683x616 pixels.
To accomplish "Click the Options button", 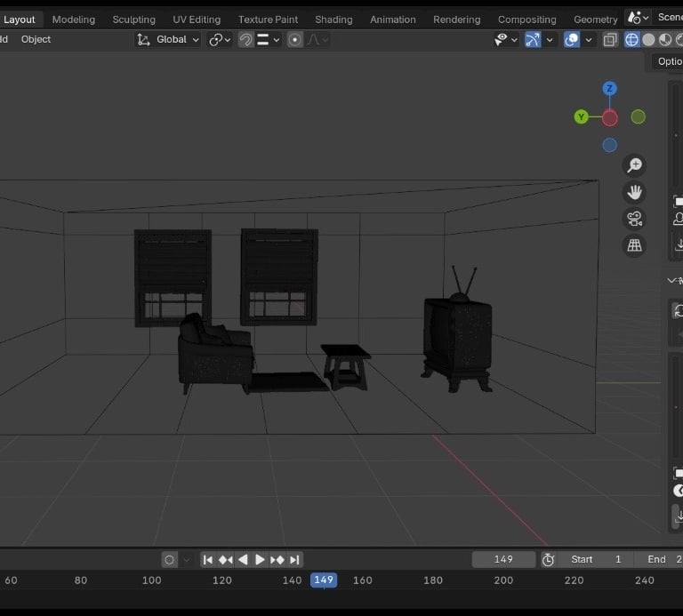I will [669, 61].
